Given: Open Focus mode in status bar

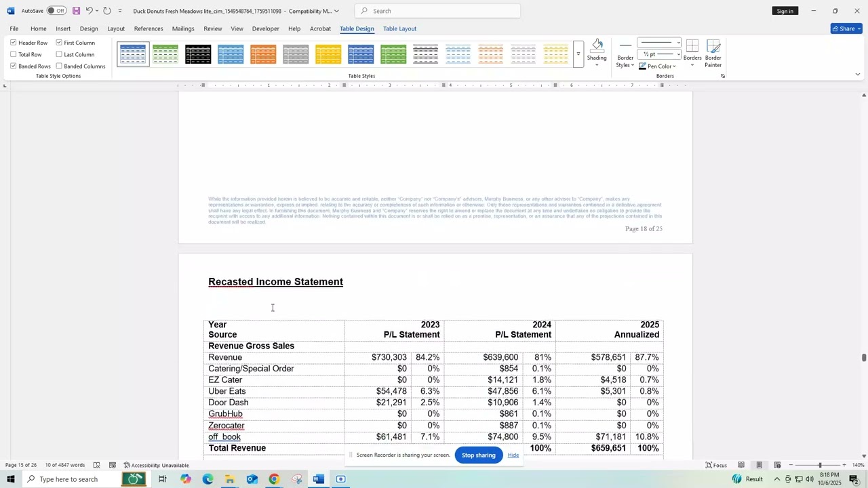Looking at the screenshot, I should [716, 465].
